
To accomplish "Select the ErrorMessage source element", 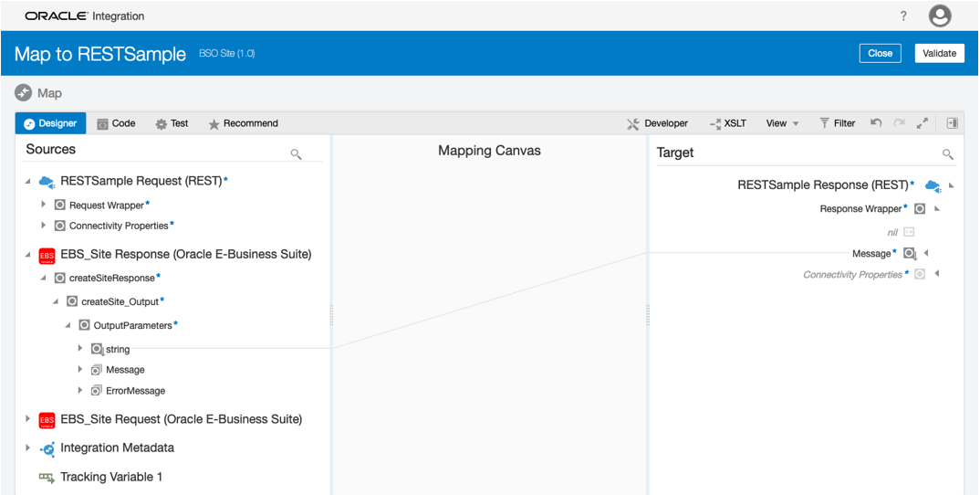I will (136, 391).
